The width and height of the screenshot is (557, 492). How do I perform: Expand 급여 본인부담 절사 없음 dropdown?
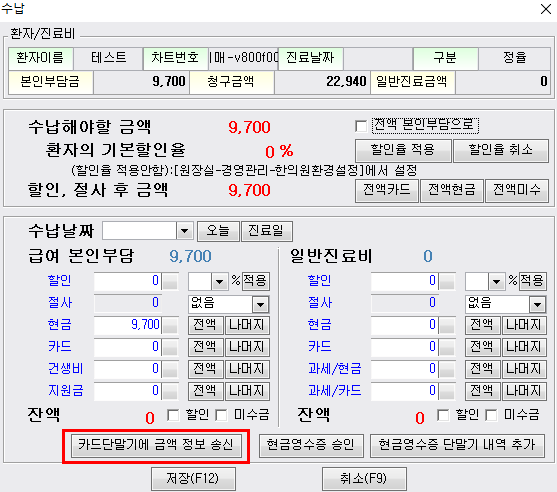260,304
